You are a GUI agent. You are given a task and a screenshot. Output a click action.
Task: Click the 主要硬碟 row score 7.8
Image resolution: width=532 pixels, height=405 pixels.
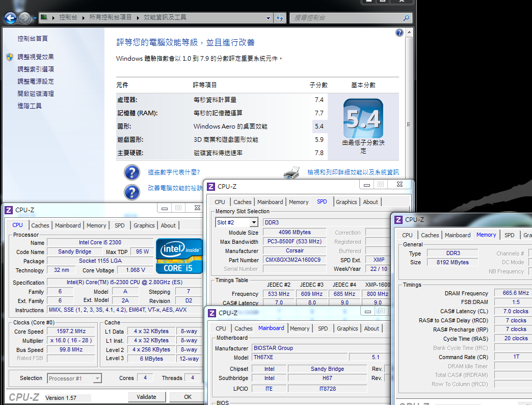coord(319,153)
